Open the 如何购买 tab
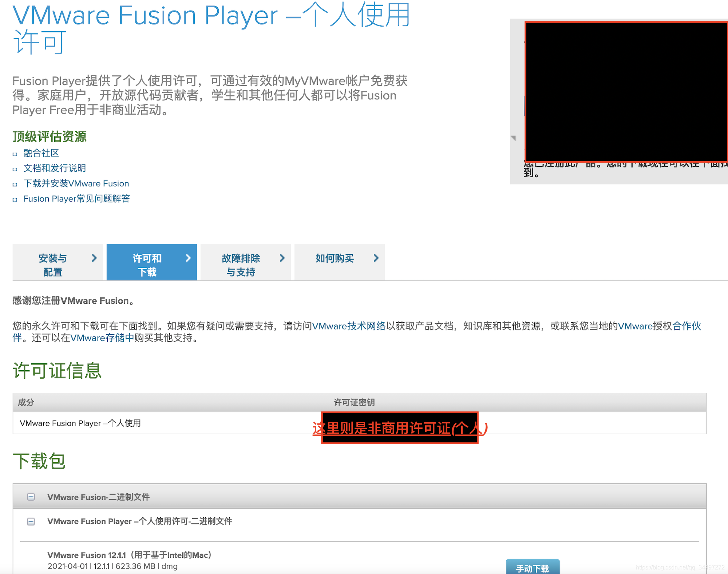 point(335,259)
